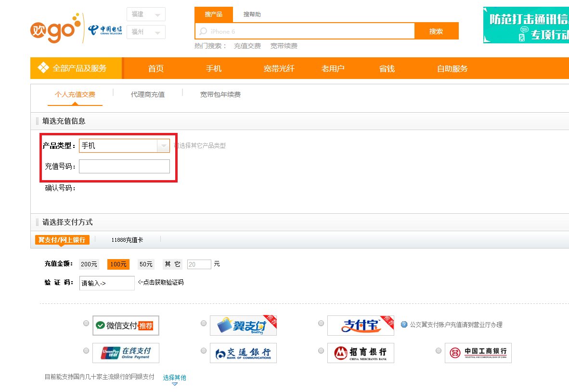Click the UnionPay 在线支付 logo
569x392 pixels.
(x=126, y=353)
